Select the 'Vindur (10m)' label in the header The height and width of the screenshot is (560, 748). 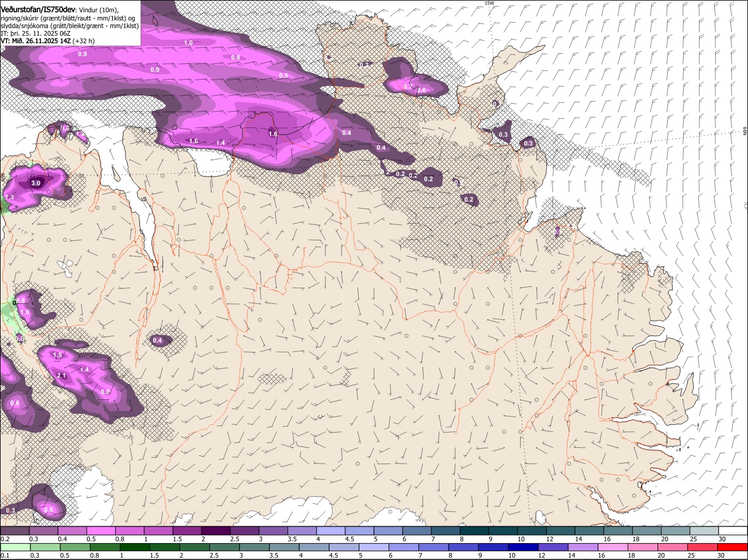point(99,10)
